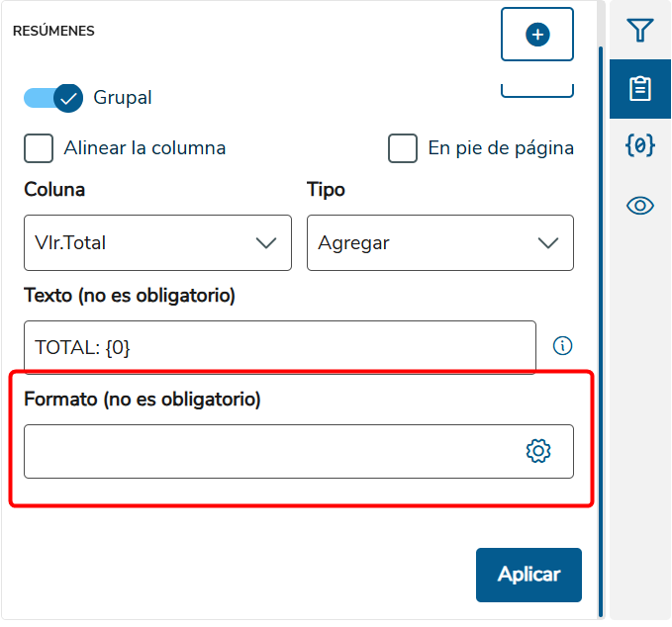Viewport: 672px width, 627px height.
Task: Click the Vlr.Total dropdown chevron
Action: tap(266, 243)
